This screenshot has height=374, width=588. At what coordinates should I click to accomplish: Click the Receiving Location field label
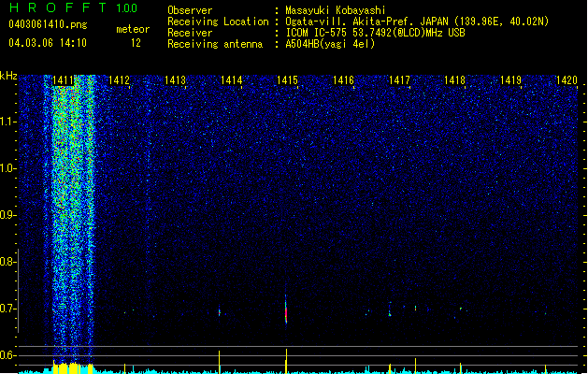click(x=218, y=22)
